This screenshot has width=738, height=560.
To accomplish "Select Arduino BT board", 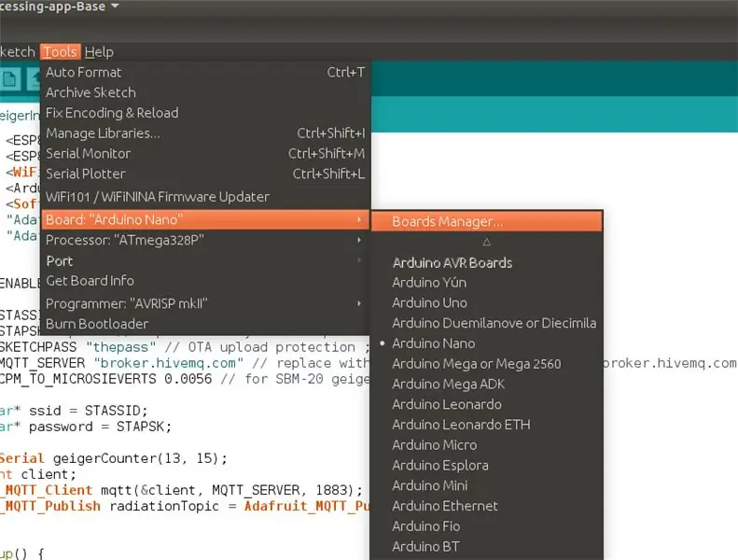I will (x=487, y=546).
